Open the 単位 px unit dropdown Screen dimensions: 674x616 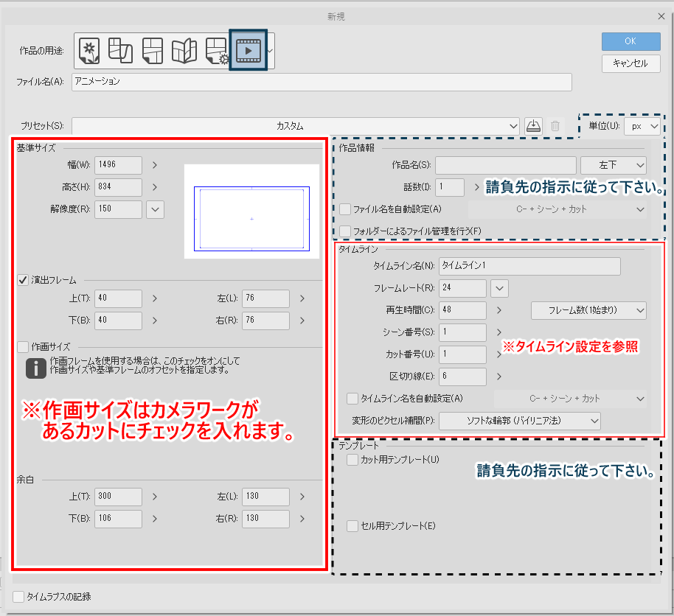pyautogui.click(x=642, y=127)
